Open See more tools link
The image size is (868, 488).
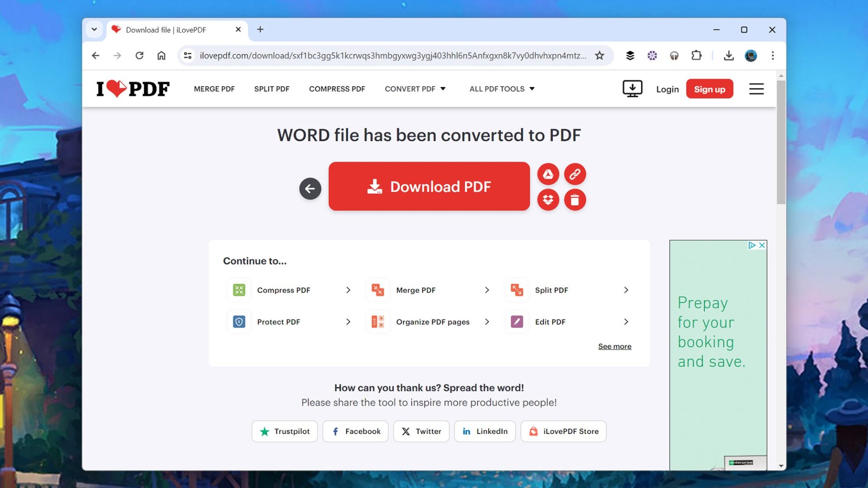pyautogui.click(x=614, y=346)
